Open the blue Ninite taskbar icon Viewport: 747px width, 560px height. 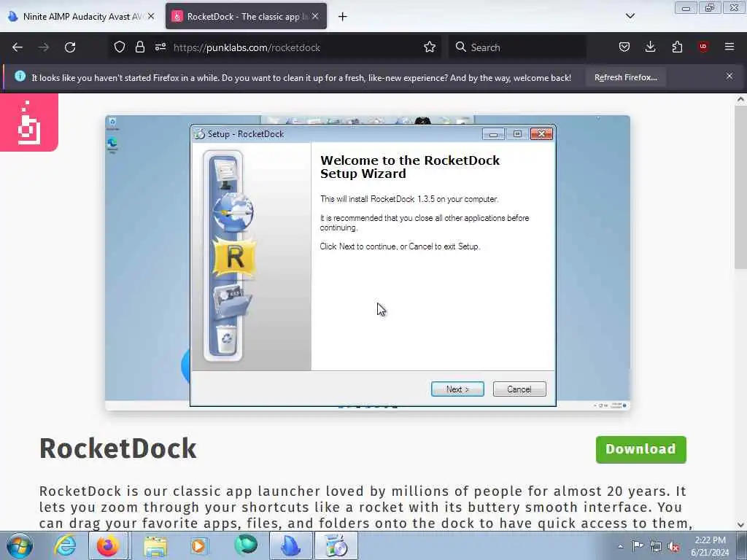coord(290,545)
